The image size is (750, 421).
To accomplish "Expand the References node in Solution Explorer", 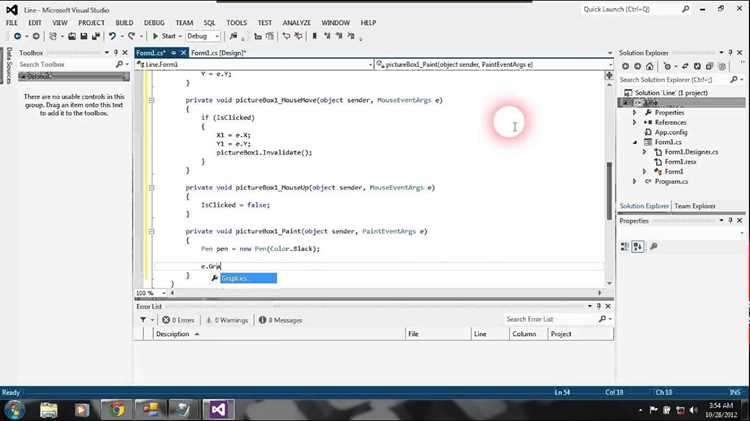I will click(635, 122).
